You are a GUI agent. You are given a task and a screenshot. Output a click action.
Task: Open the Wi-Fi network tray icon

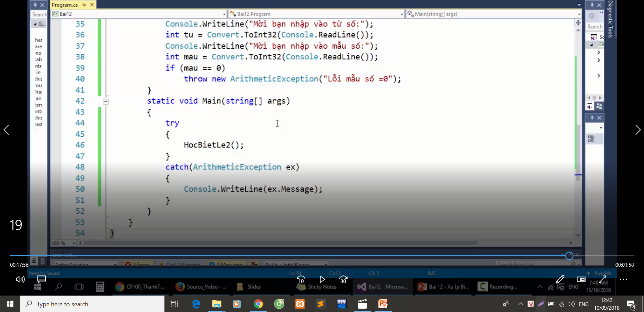561,304
